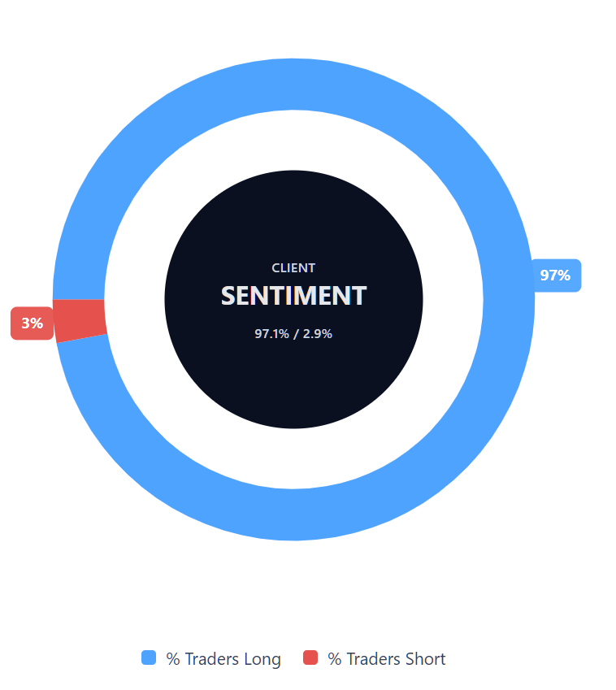Viewport: 616px width, 690px height.
Task: Click the red 3% data label badge
Action: pos(32,323)
